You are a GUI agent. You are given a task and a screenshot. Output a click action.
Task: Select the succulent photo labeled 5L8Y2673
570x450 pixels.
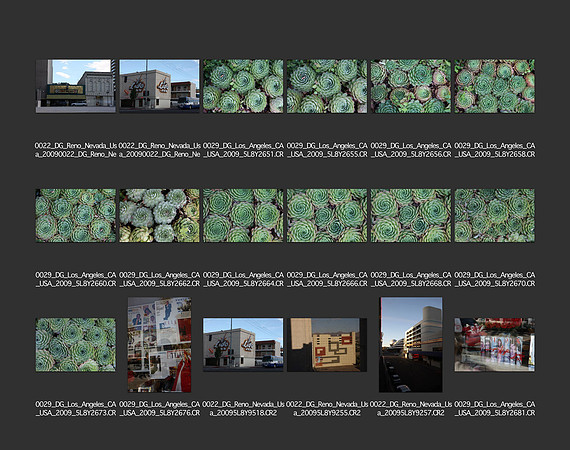76,345
